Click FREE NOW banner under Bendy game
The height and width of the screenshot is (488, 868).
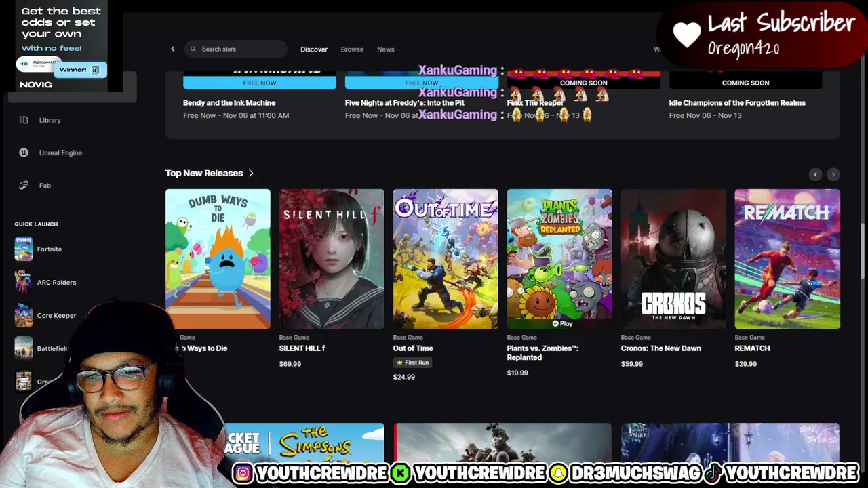pyautogui.click(x=260, y=83)
